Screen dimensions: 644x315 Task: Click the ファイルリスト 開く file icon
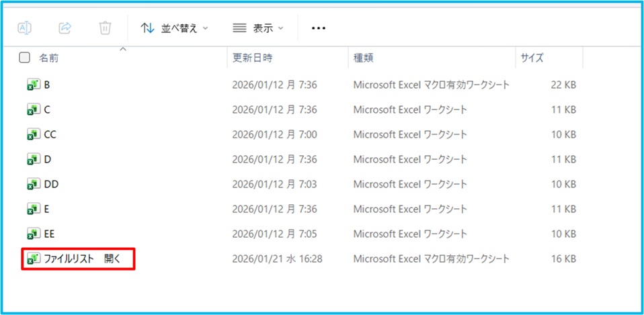[33, 259]
